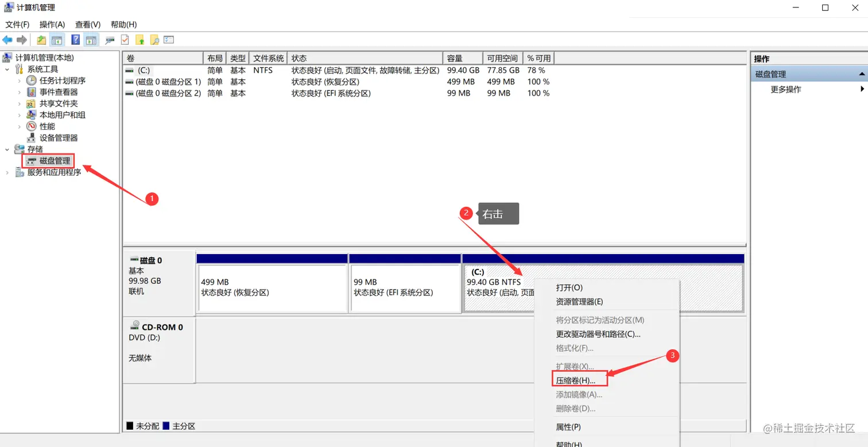Click the volume icon of the (C:) row

tap(130, 70)
